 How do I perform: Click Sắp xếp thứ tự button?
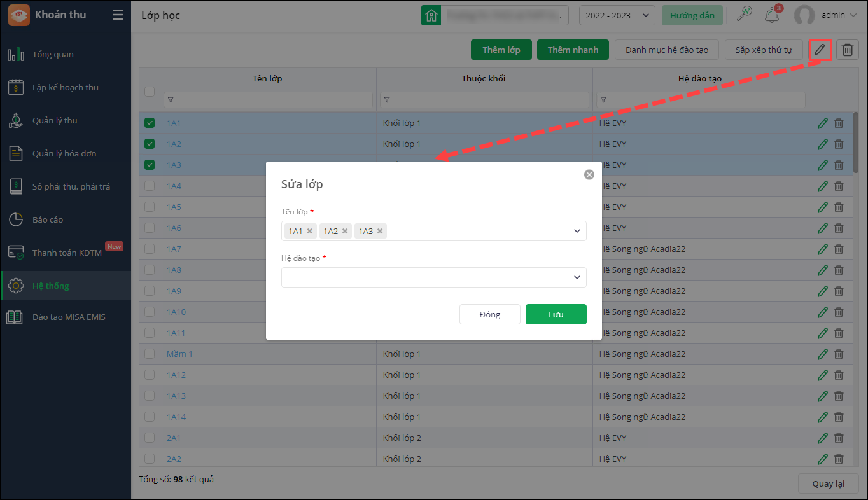(764, 50)
